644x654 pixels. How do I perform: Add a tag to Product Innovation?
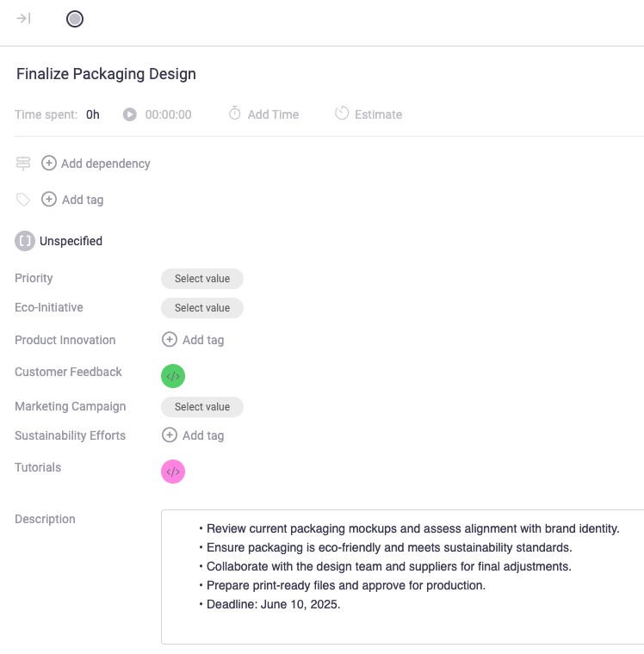[193, 340]
